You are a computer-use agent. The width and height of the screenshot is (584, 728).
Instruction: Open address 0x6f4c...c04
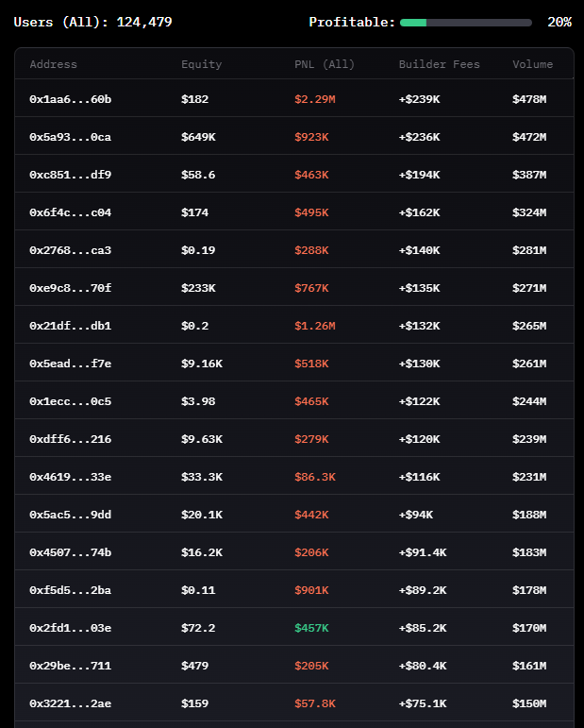[70, 212]
